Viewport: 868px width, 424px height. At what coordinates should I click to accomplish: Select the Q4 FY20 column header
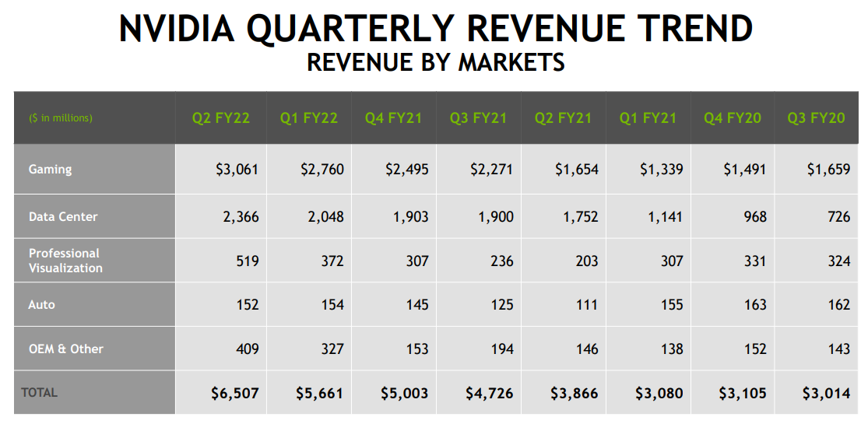pyautogui.click(x=733, y=118)
